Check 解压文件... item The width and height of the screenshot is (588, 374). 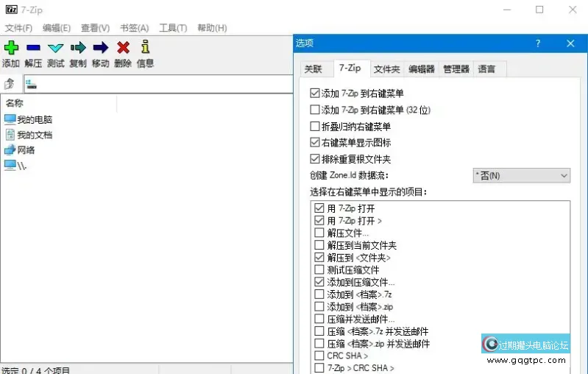point(319,233)
